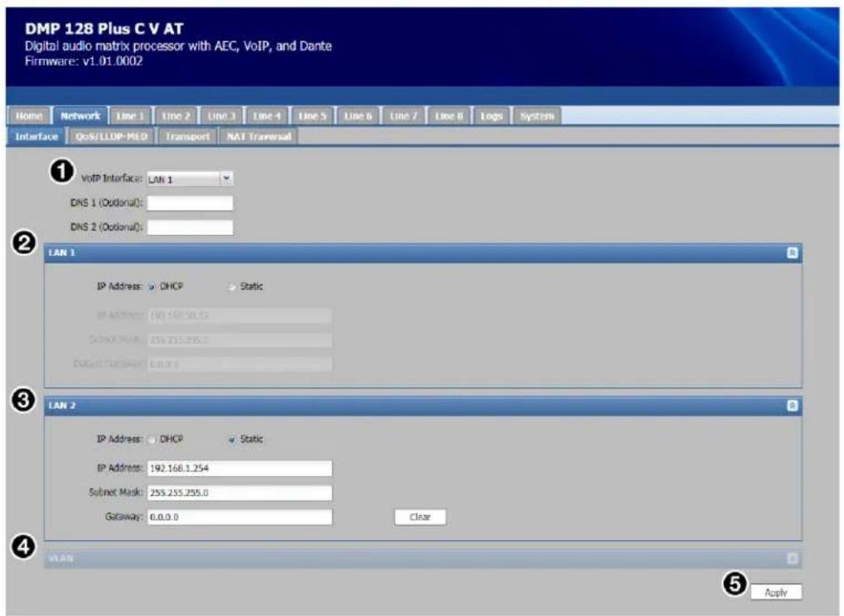The image size is (844, 616).
Task: Click the DMP 128 Plus C V AT title
Action: coord(104,28)
